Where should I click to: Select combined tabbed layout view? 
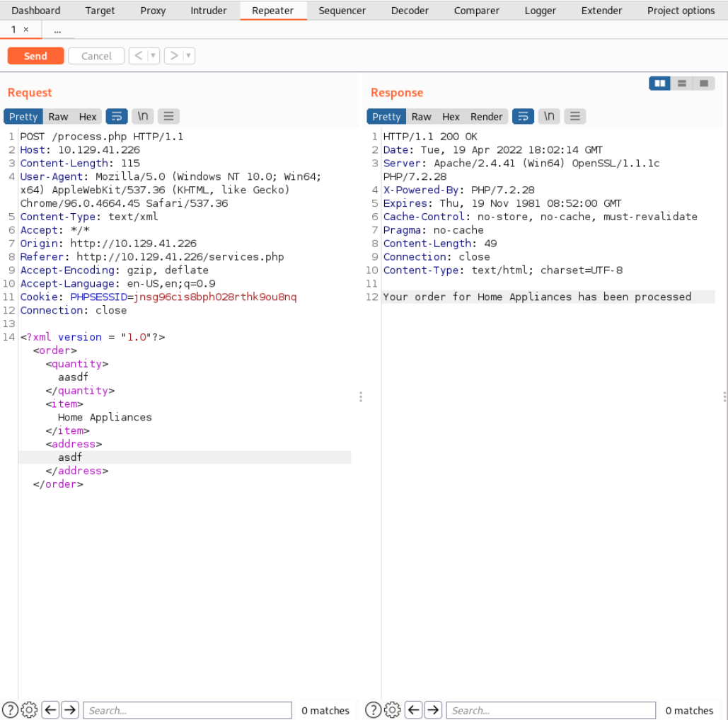point(704,84)
